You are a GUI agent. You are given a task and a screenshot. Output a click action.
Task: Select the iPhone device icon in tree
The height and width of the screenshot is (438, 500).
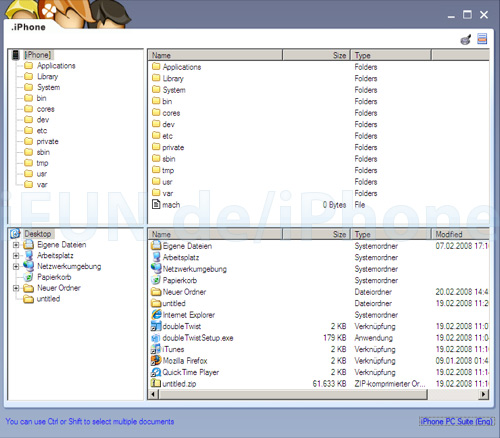click(x=16, y=55)
